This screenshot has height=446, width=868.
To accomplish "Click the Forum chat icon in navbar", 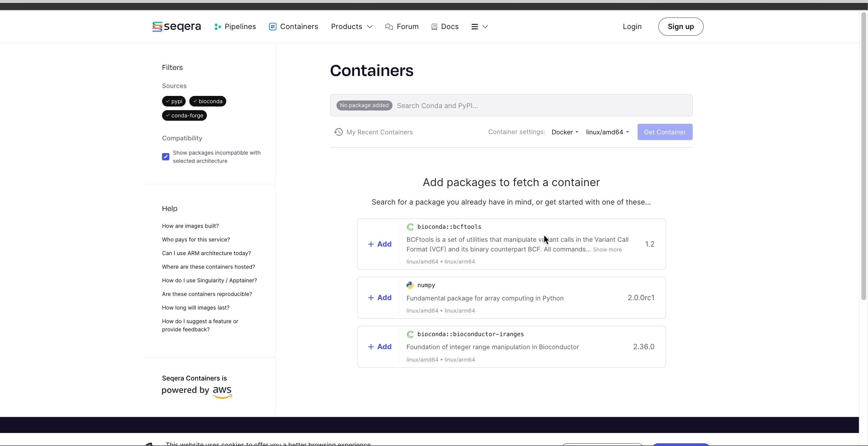I will click(x=388, y=26).
